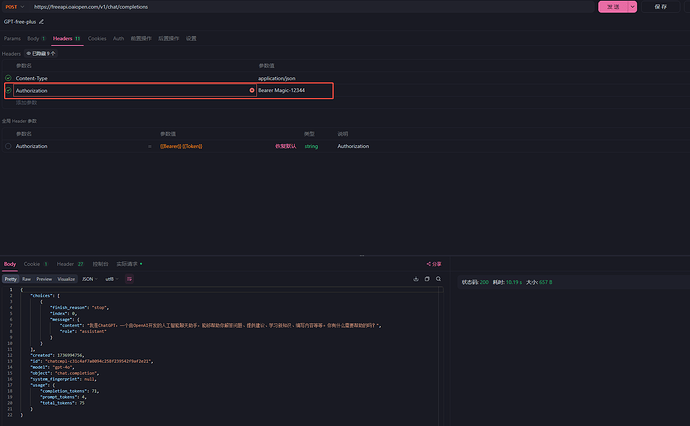690x426 pixels.
Task: Click the "created": 1736994756 line
Action: (57, 355)
